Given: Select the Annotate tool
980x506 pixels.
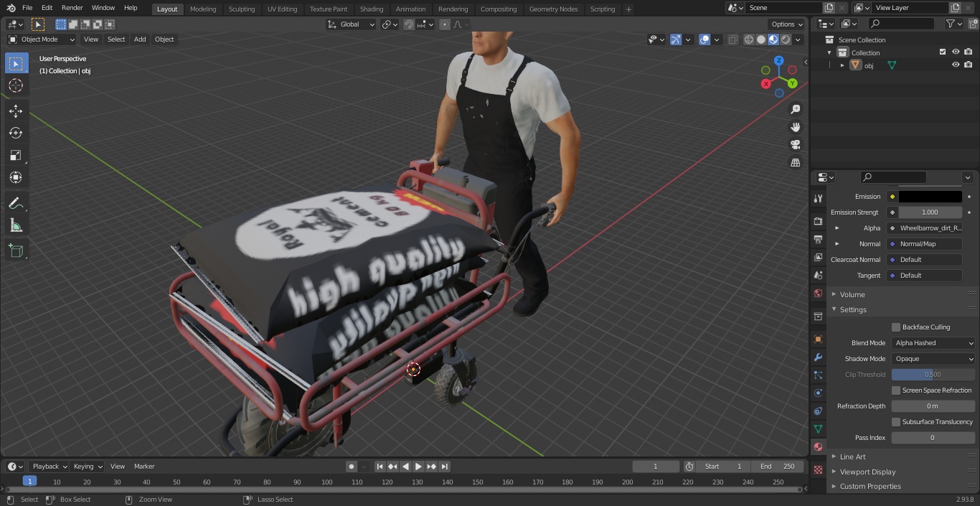Looking at the screenshot, I should [x=16, y=203].
